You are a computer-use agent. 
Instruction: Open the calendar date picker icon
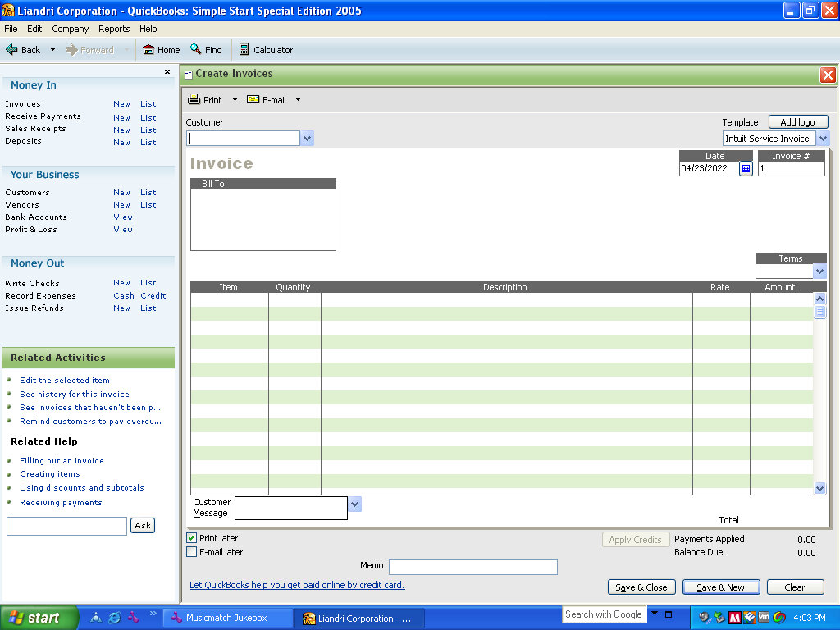(x=746, y=169)
